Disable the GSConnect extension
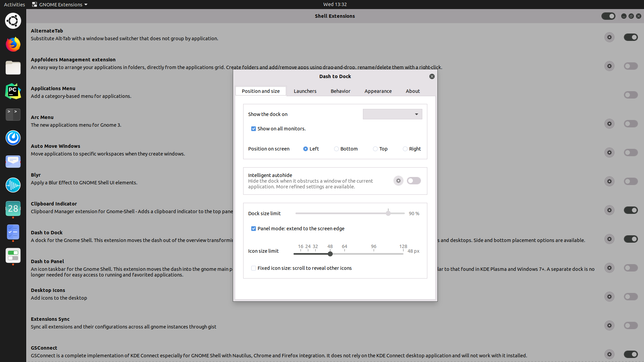The height and width of the screenshot is (362, 644). click(631, 354)
